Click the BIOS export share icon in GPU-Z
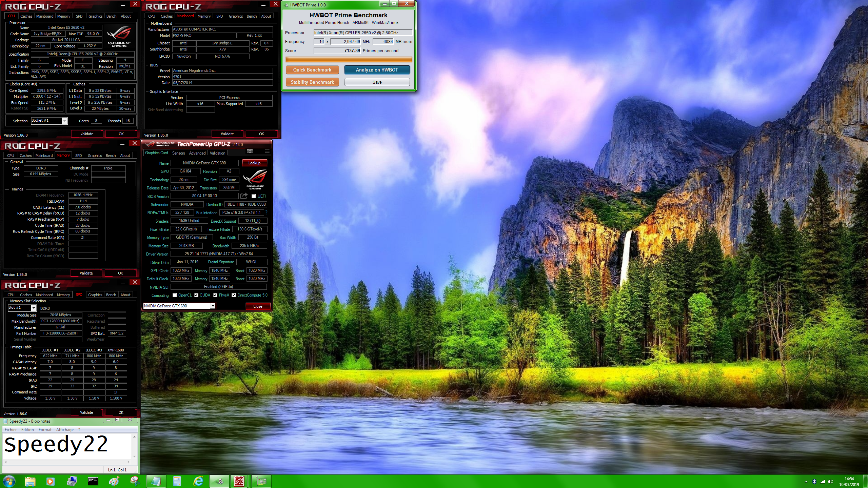 tap(244, 196)
